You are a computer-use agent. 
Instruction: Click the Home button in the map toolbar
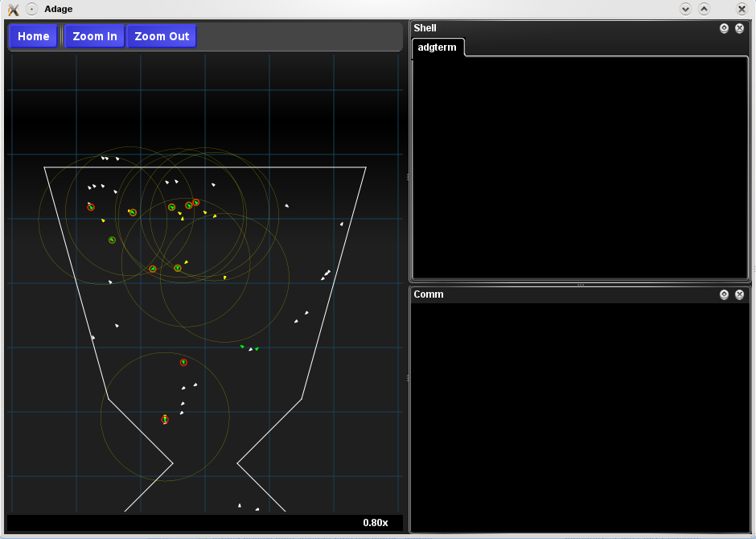tap(34, 36)
